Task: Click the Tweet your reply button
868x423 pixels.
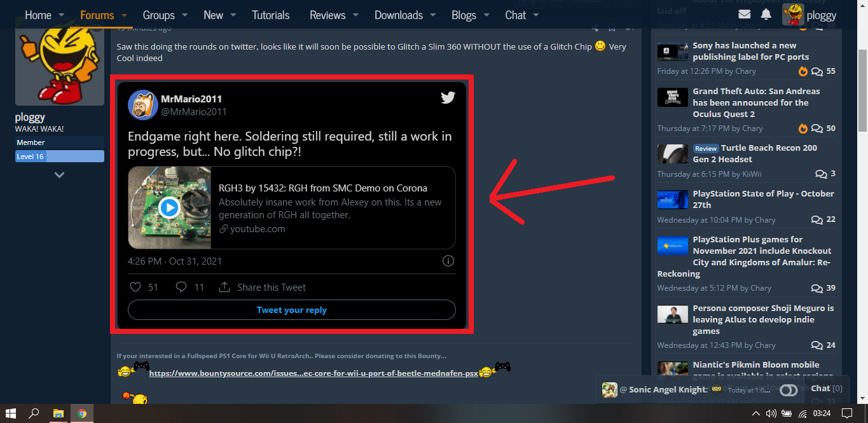Action: coord(292,310)
